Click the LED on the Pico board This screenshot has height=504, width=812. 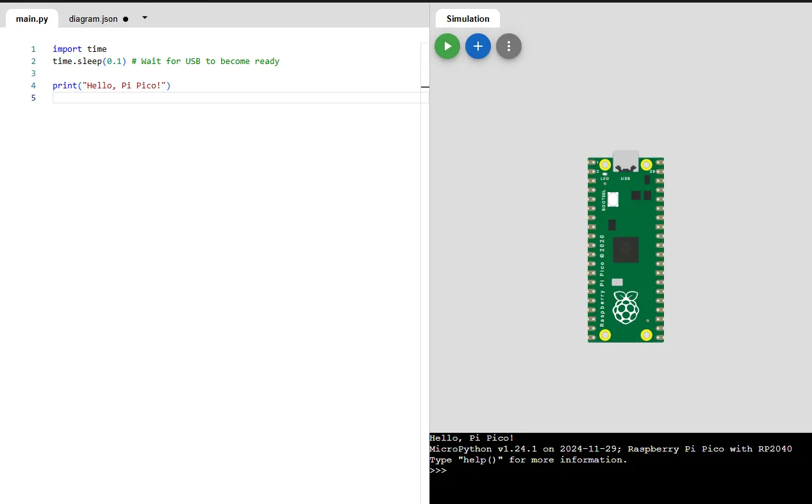pyautogui.click(x=604, y=174)
